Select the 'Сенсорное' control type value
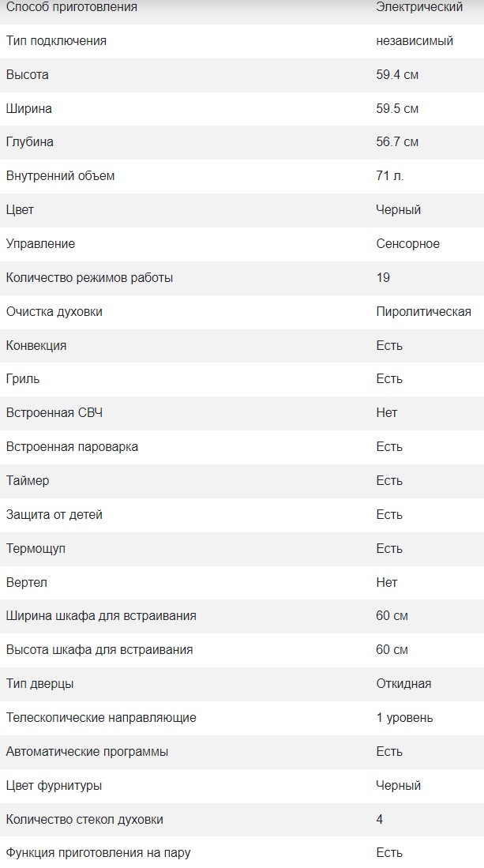Screen dimensions: 484x868 (408, 244)
